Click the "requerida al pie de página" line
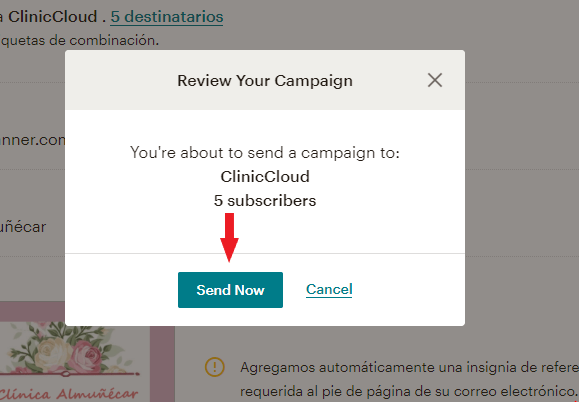The image size is (579, 402). coord(409,391)
